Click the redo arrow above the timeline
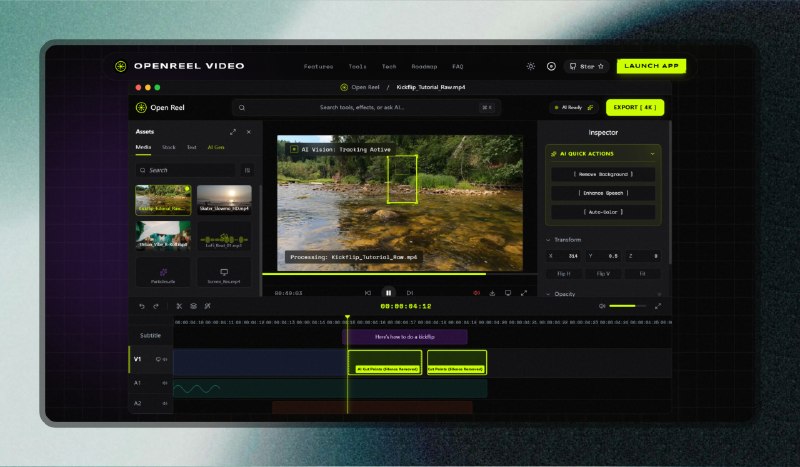This screenshot has height=467, width=800. (156, 306)
